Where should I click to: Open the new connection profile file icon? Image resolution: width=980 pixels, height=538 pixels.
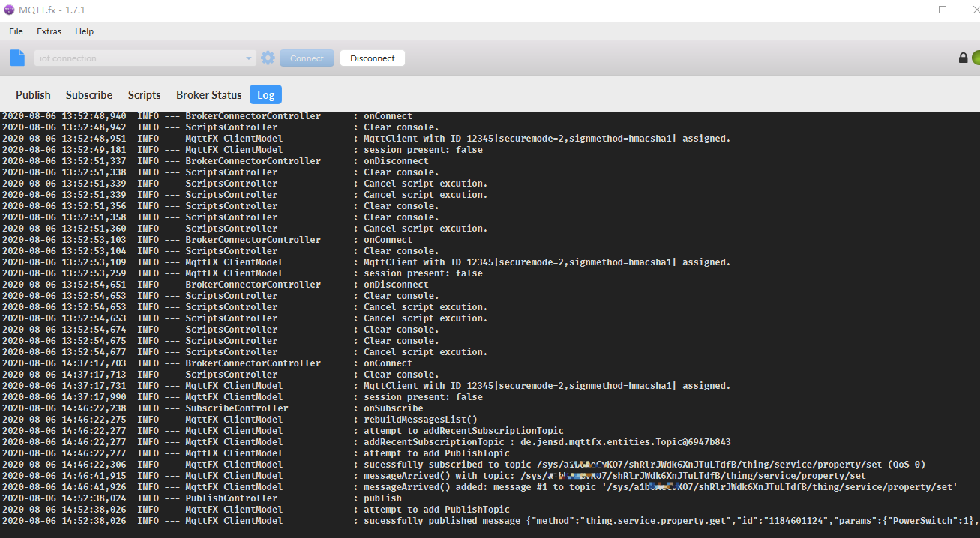click(17, 58)
